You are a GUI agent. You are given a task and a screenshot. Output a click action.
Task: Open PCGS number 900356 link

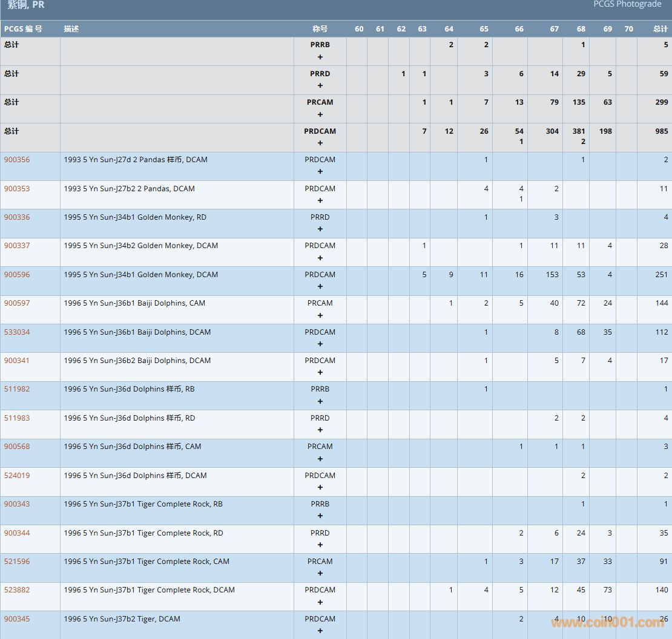17,160
